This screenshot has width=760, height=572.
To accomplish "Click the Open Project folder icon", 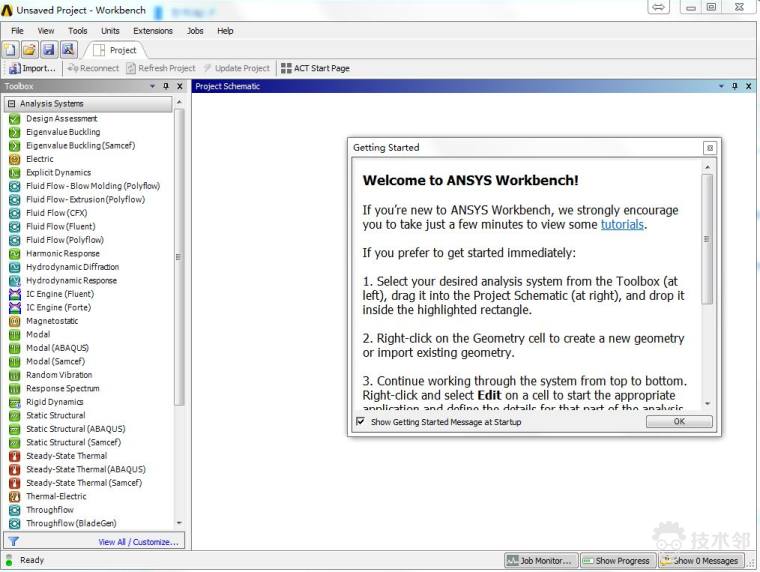I will pyautogui.click(x=29, y=49).
